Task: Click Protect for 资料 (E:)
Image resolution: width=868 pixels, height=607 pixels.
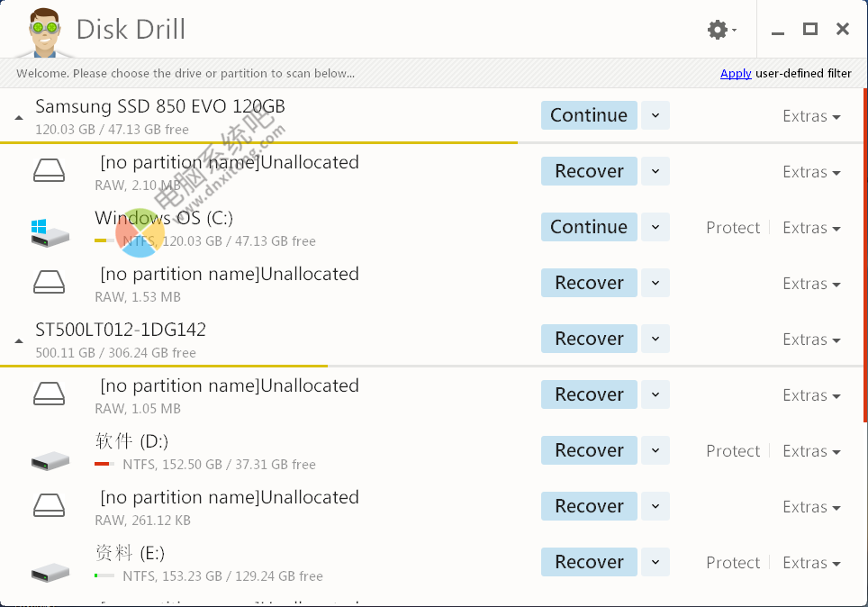Action: point(733,563)
